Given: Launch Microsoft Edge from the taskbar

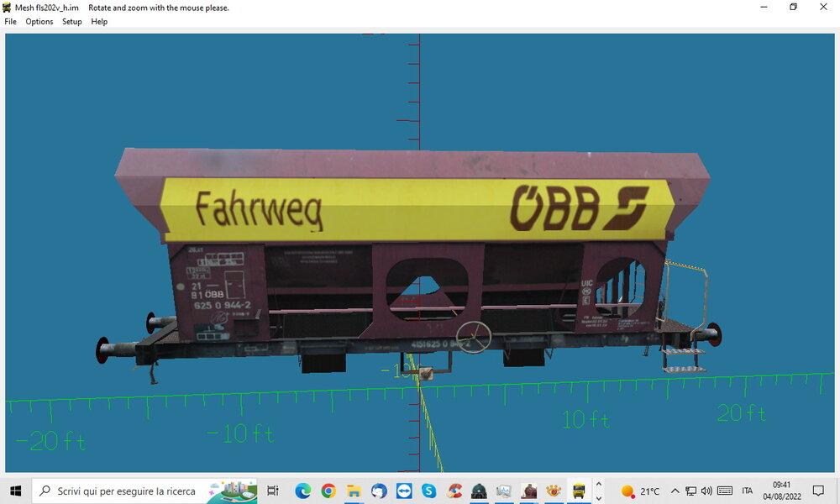Looking at the screenshot, I should point(302,491).
